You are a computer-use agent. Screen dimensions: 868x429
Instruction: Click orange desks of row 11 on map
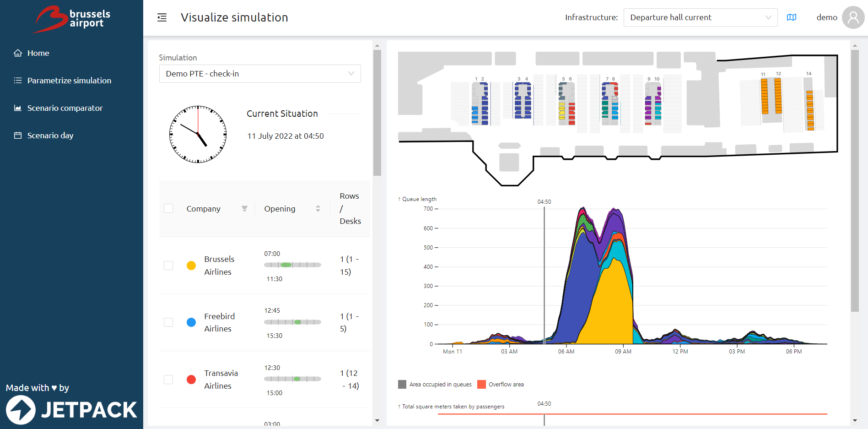click(765, 96)
